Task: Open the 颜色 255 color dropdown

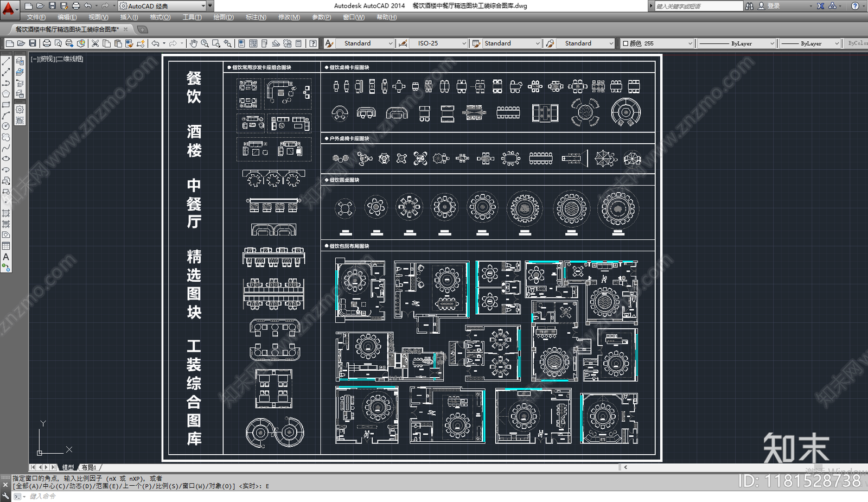Action: [x=657, y=43]
